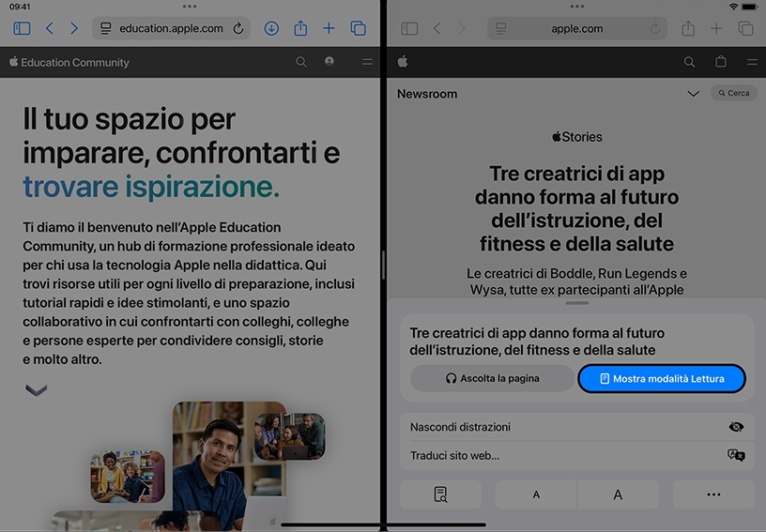The height and width of the screenshot is (532, 766).
Task: Open Education Community account profile icon
Action: pos(329,61)
